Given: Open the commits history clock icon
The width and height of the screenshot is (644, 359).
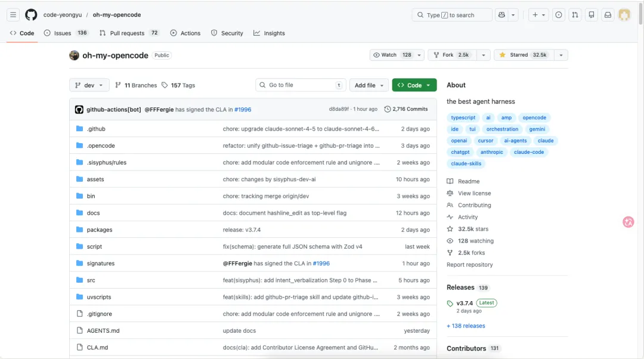Looking at the screenshot, I should point(388,109).
